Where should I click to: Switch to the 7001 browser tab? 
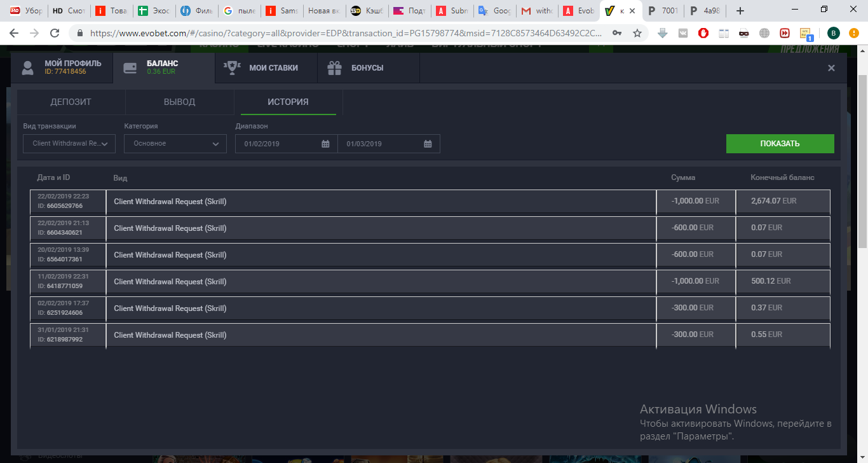click(x=663, y=11)
